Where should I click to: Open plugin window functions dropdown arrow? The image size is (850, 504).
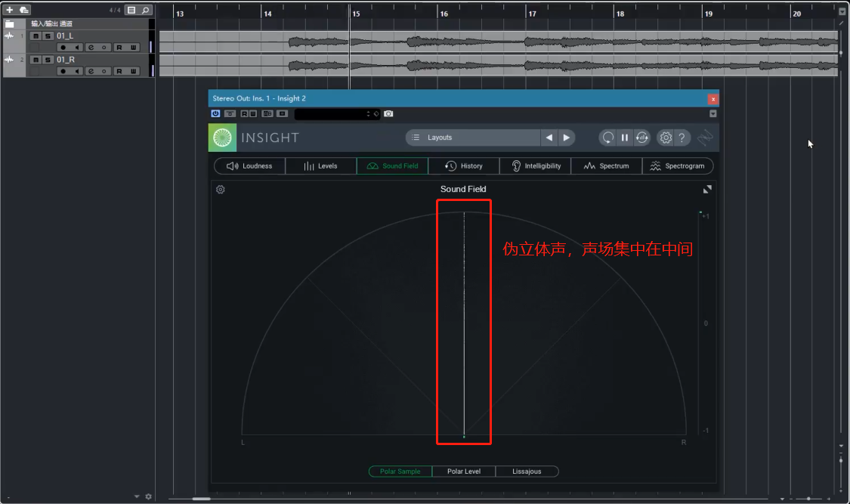pos(712,114)
